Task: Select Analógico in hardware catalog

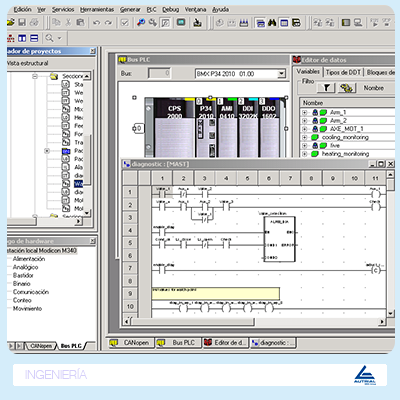Action: tap(25, 267)
